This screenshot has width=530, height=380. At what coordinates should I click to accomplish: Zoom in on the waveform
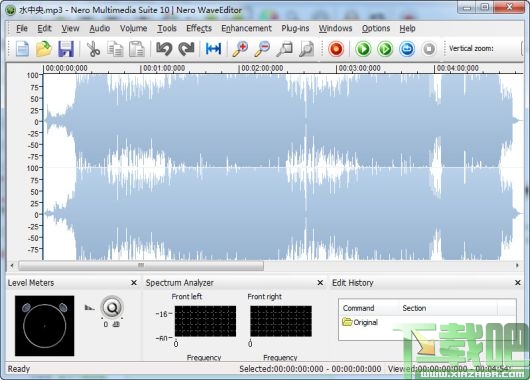pos(240,49)
